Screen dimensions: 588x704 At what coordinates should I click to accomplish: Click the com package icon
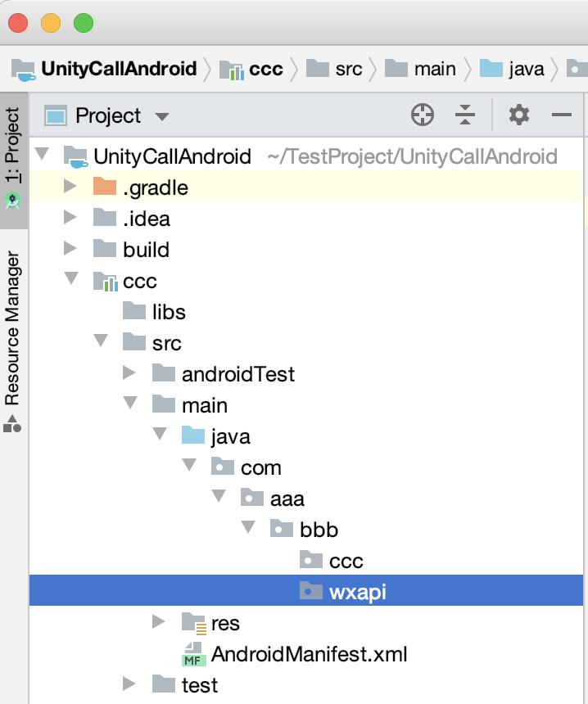click(x=223, y=466)
